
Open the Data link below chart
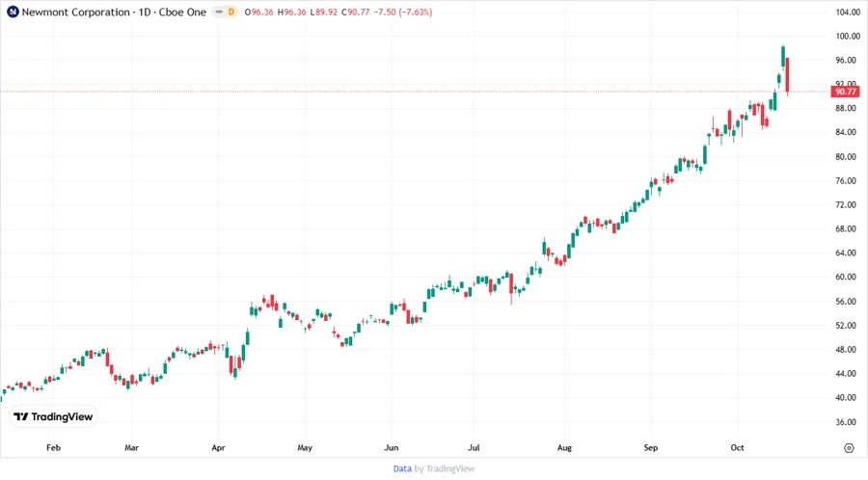point(402,468)
